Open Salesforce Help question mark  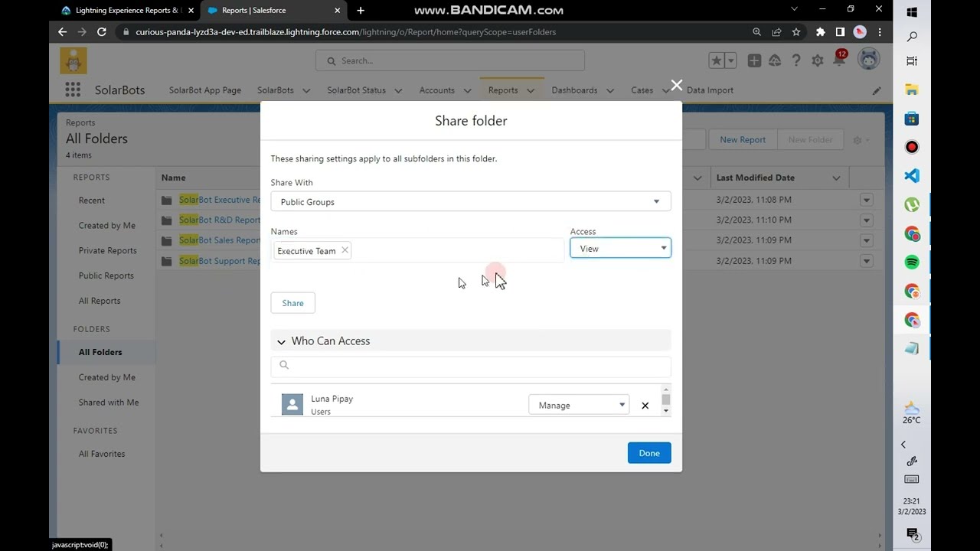click(x=796, y=60)
